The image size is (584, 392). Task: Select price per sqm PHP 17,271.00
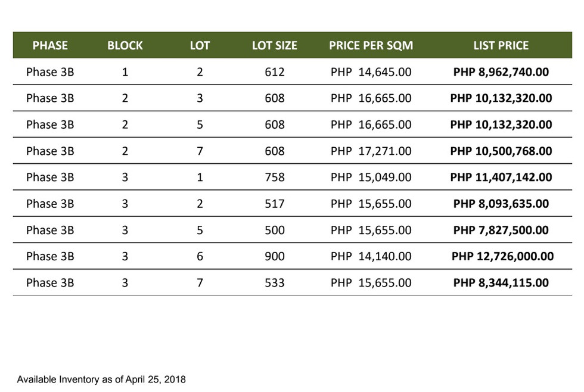point(371,151)
